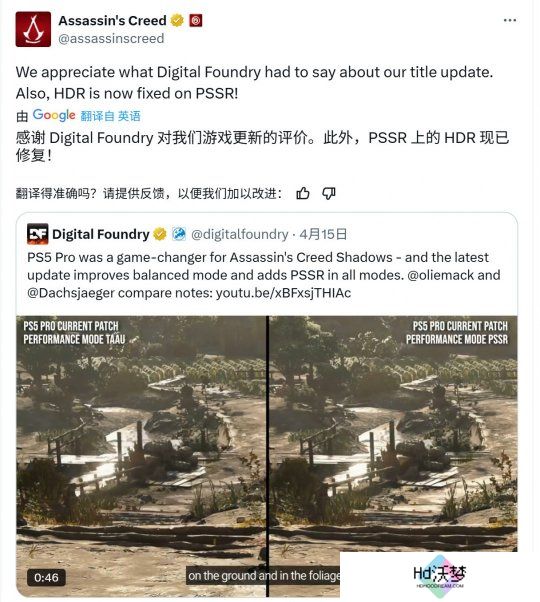Image resolution: width=540 pixels, height=602 pixels.
Task: Click the 4月15日 post date
Action: point(323,234)
